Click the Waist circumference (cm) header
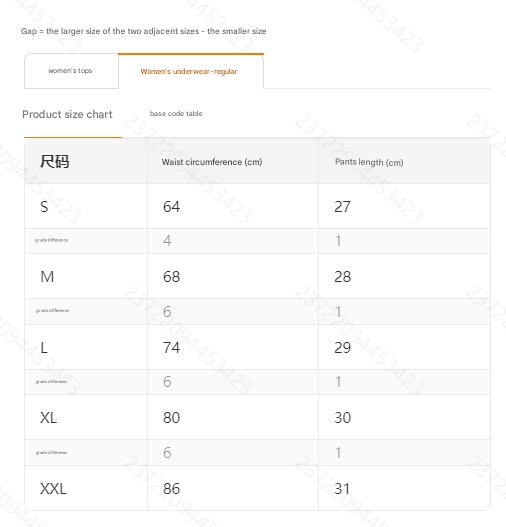 pyautogui.click(x=212, y=162)
